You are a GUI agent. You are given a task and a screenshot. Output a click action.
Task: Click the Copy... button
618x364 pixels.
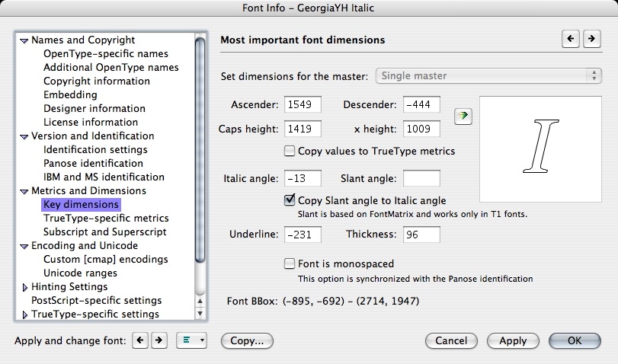(247, 340)
